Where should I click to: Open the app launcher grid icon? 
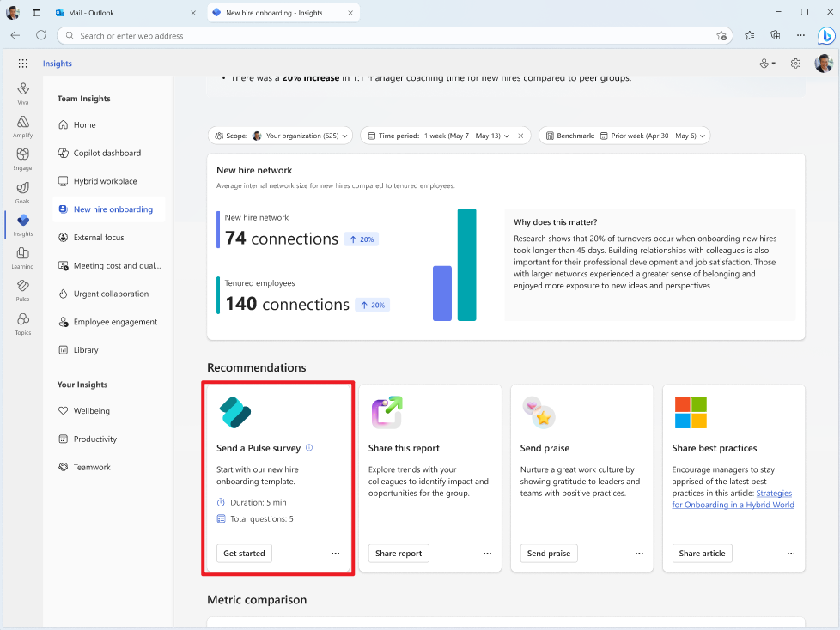(22, 64)
